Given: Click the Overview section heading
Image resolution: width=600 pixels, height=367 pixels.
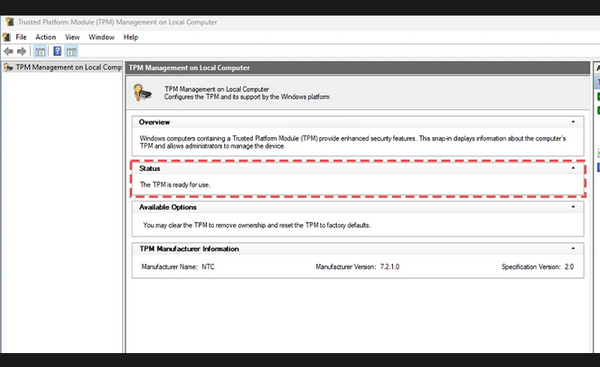Looking at the screenshot, I should click(154, 122).
